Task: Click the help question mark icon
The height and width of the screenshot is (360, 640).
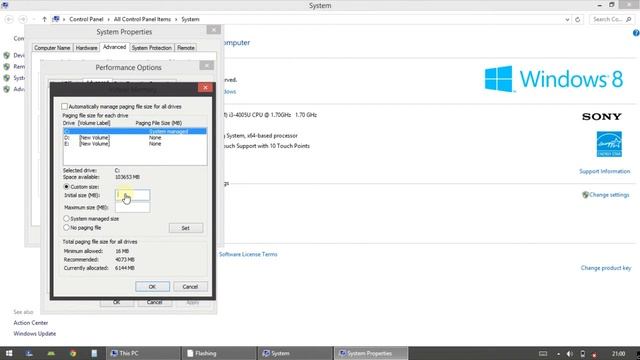Action: [x=636, y=33]
